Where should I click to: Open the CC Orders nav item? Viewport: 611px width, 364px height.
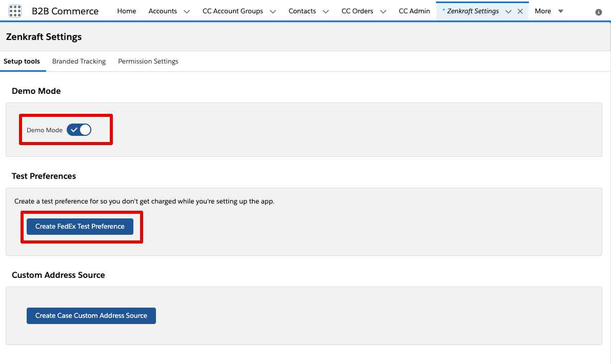[x=358, y=11]
